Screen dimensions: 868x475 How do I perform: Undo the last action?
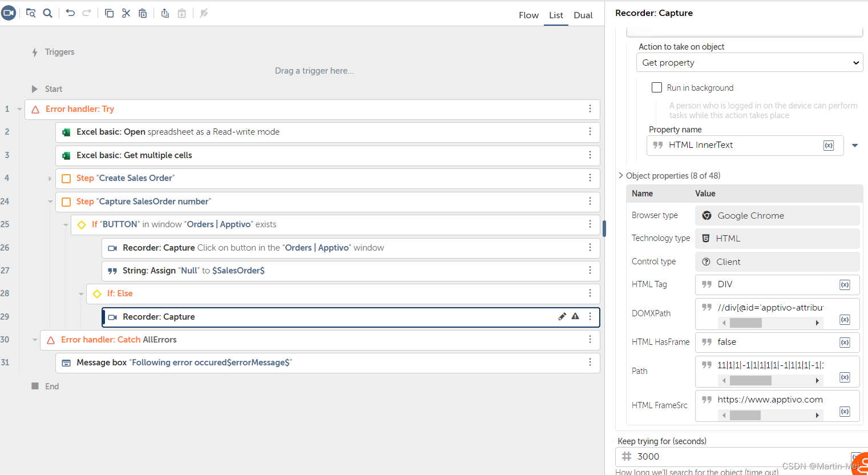(70, 13)
